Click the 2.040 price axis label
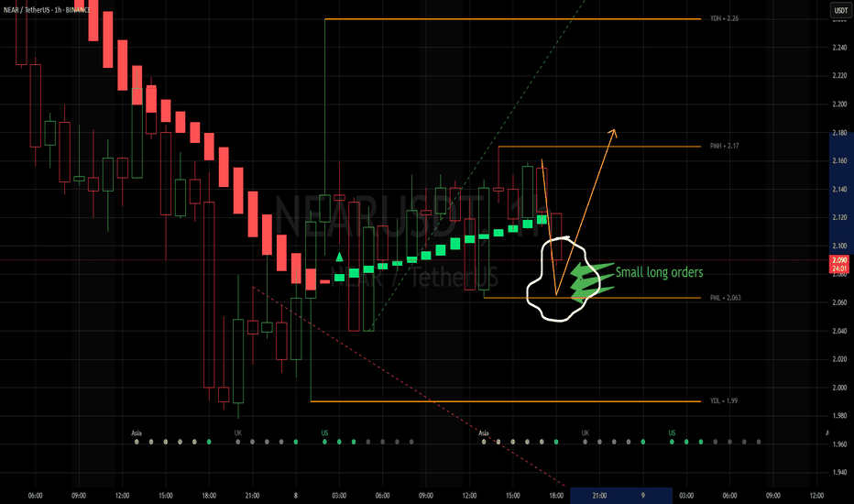This screenshot has height=504, width=854. click(x=839, y=331)
